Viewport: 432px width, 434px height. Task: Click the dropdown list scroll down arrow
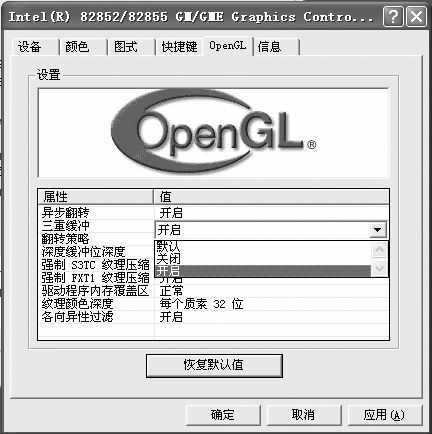click(x=380, y=268)
